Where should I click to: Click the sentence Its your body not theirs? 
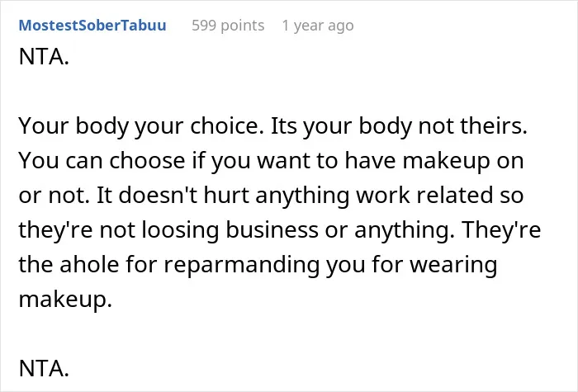pos(399,126)
